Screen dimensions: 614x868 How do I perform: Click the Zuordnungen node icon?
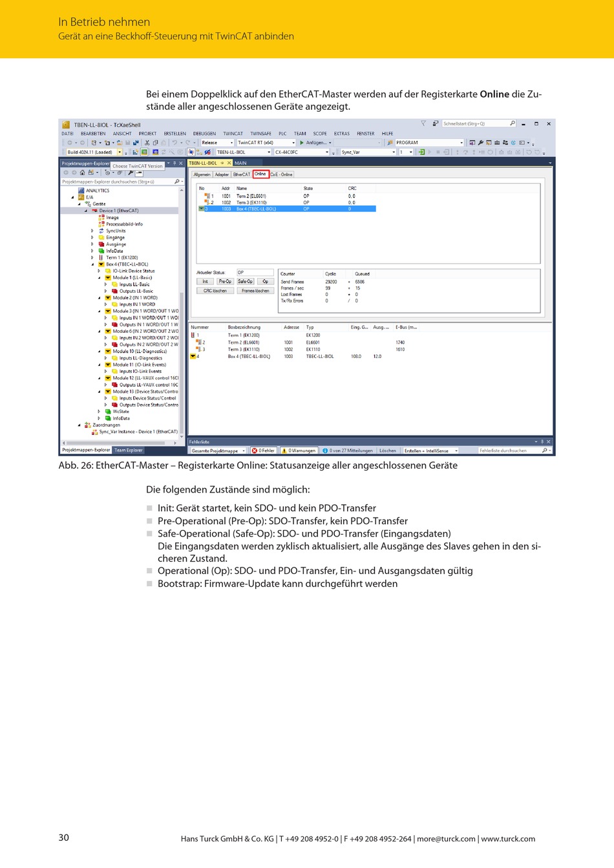click(x=88, y=425)
